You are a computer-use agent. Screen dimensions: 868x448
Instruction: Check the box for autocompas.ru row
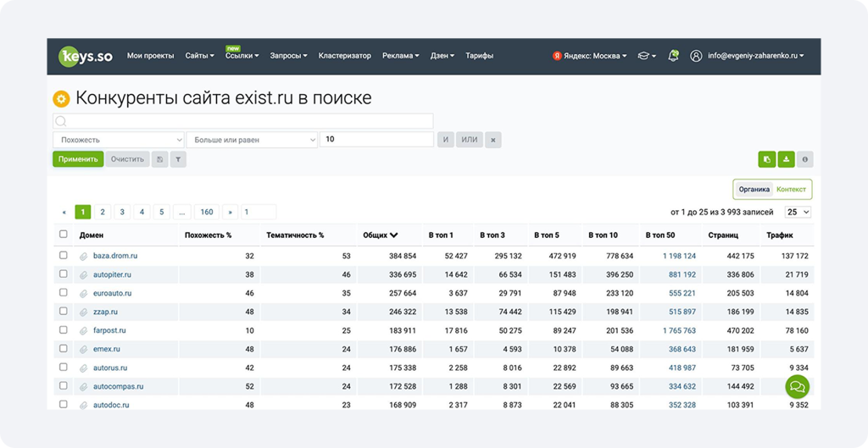[x=63, y=385]
